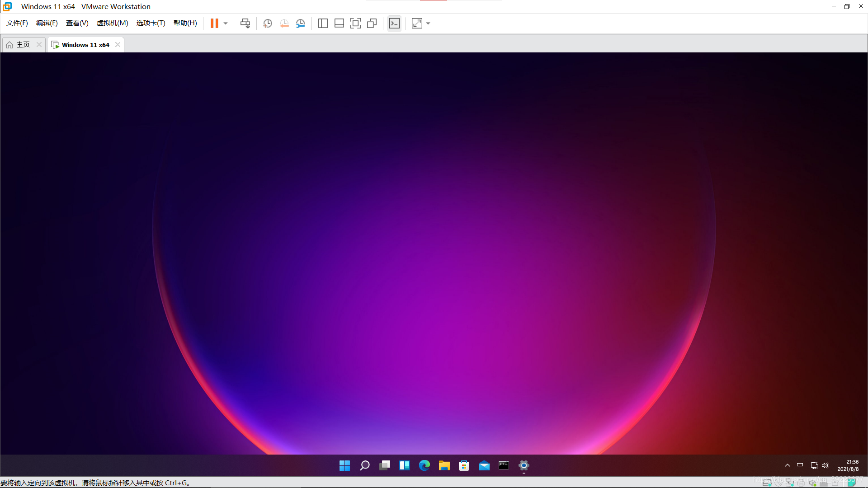Open Search from the guest taskbar
Image resolution: width=868 pixels, height=488 pixels.
pos(364,465)
